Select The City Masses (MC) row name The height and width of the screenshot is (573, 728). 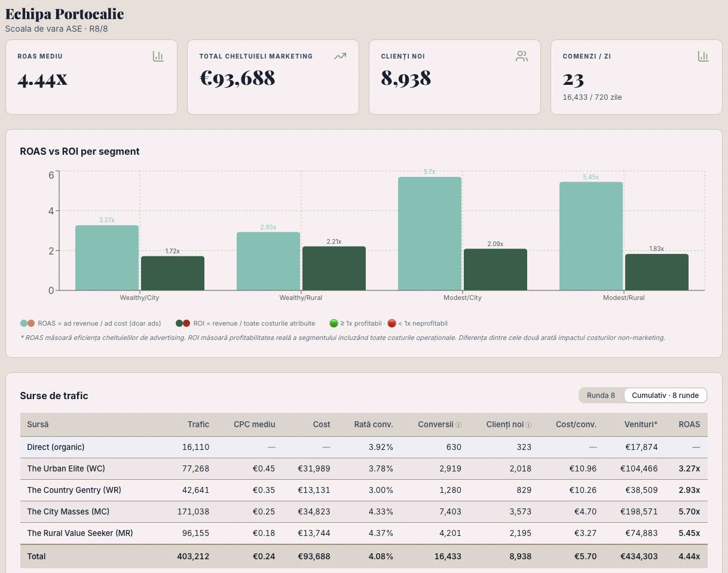(68, 511)
